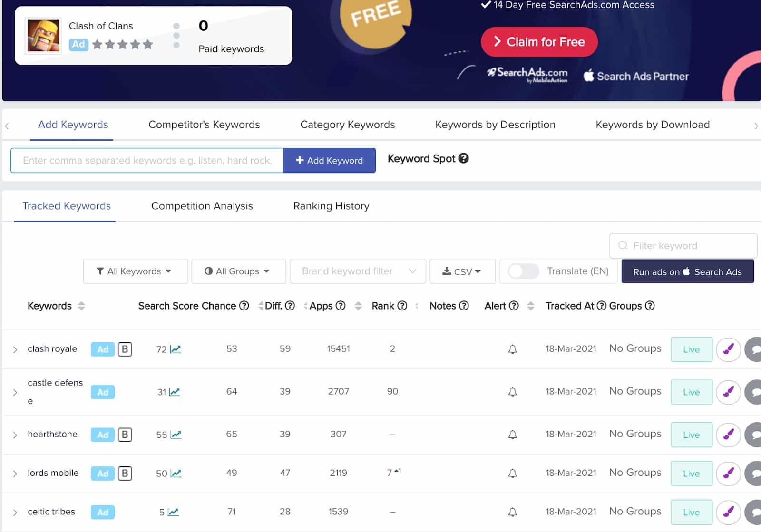Open trend chart for clash royale
761x532 pixels.
(176, 349)
